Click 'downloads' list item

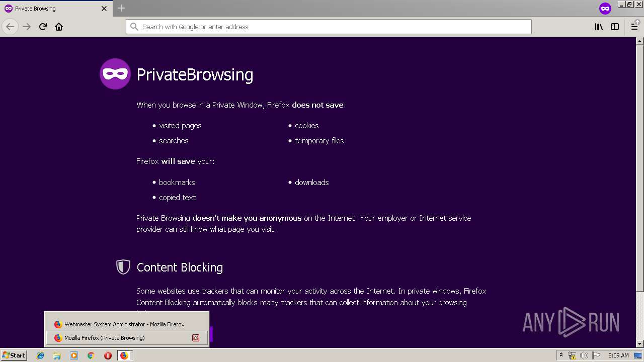[x=312, y=183]
